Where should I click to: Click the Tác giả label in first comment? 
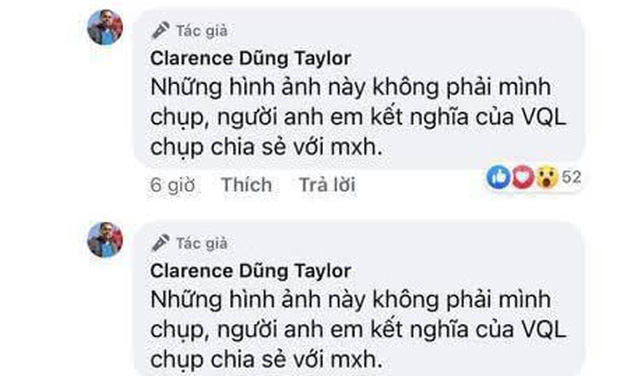pos(202,31)
